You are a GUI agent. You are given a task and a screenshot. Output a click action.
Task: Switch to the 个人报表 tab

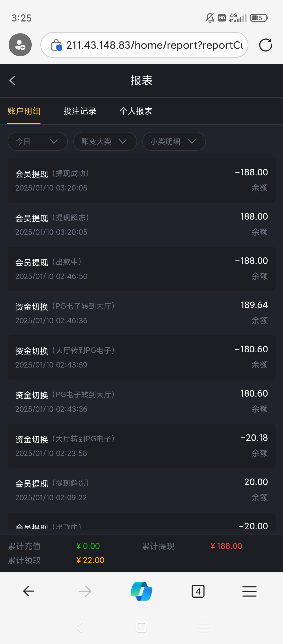(136, 111)
